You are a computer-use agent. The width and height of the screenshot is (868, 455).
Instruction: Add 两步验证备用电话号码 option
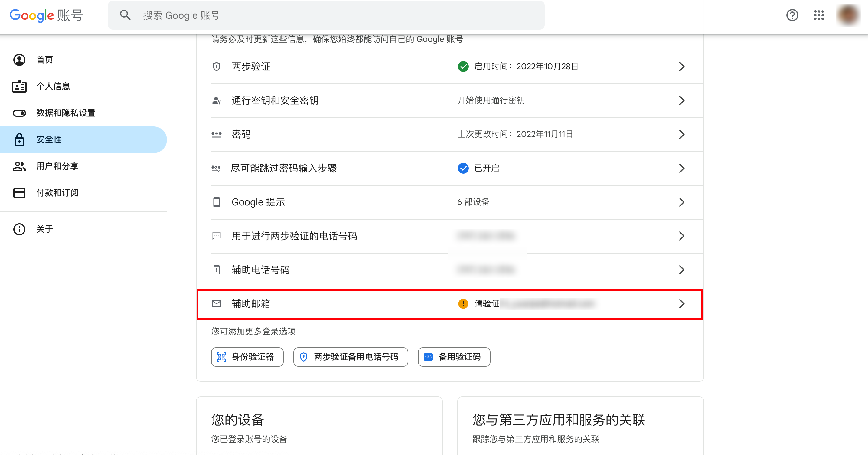click(351, 357)
